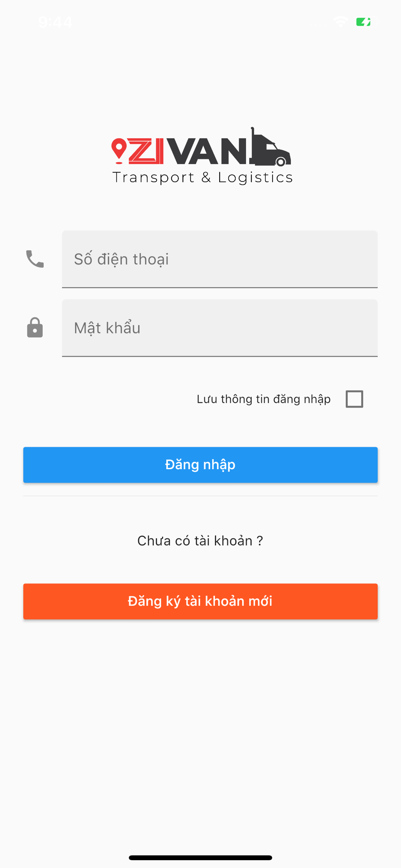Tap the padlock icon beside password
Image resolution: width=401 pixels, height=868 pixels.
point(35,328)
